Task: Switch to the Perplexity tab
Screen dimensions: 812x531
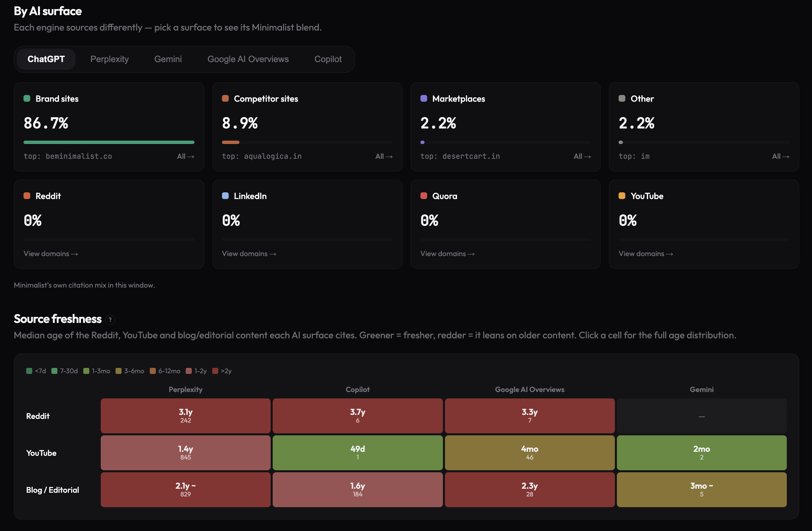Action: pyautogui.click(x=109, y=59)
